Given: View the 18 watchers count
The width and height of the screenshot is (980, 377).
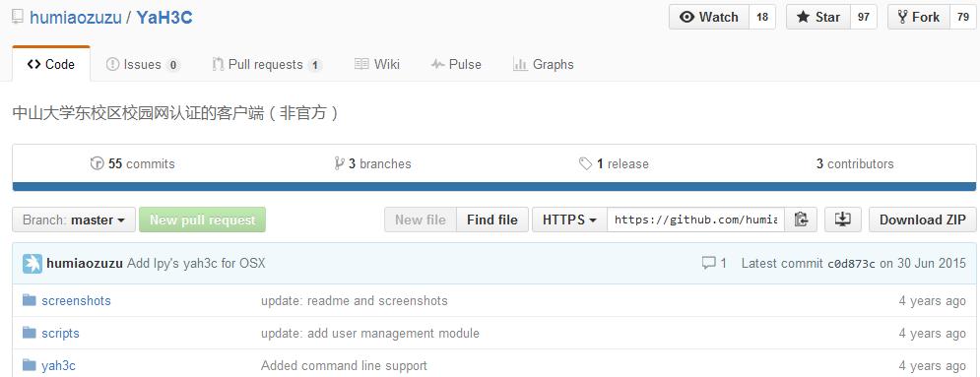Looking at the screenshot, I should coord(762,17).
